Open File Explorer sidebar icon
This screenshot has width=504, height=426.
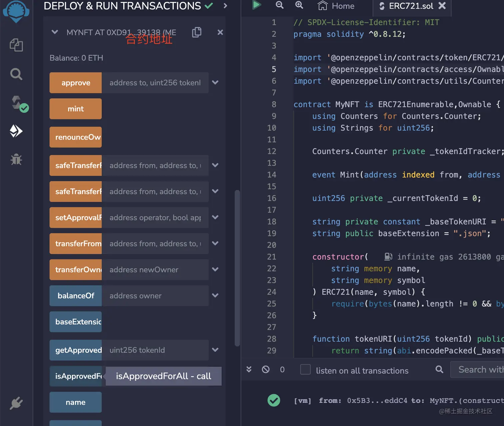tap(16, 45)
